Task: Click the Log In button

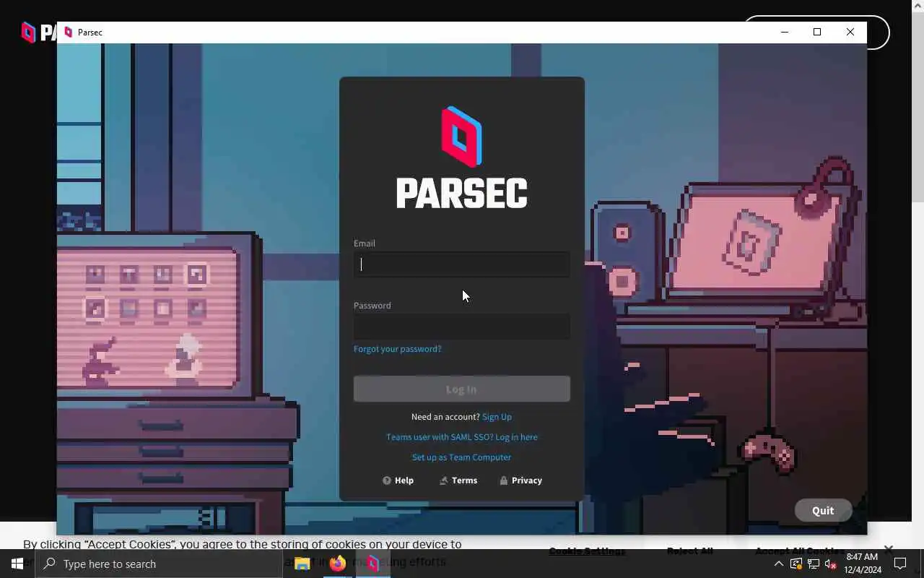Action: tap(461, 389)
